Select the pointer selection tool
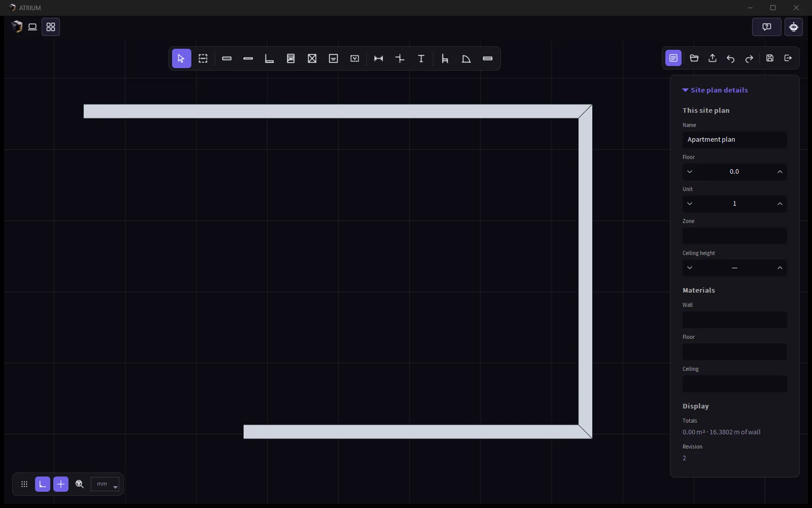812x508 pixels. 181,58
